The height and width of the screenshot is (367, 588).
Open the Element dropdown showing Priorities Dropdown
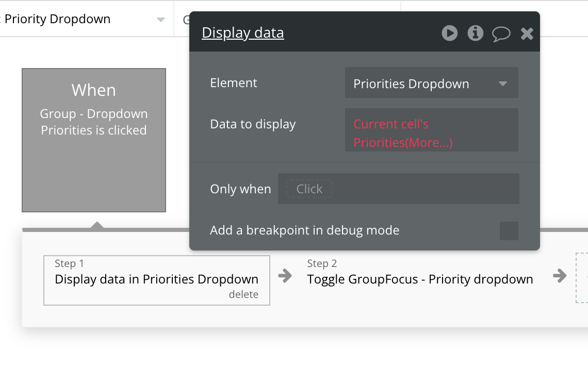point(431,84)
